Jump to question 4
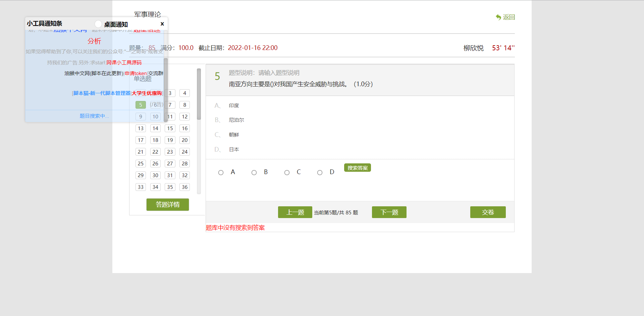 pos(184,93)
